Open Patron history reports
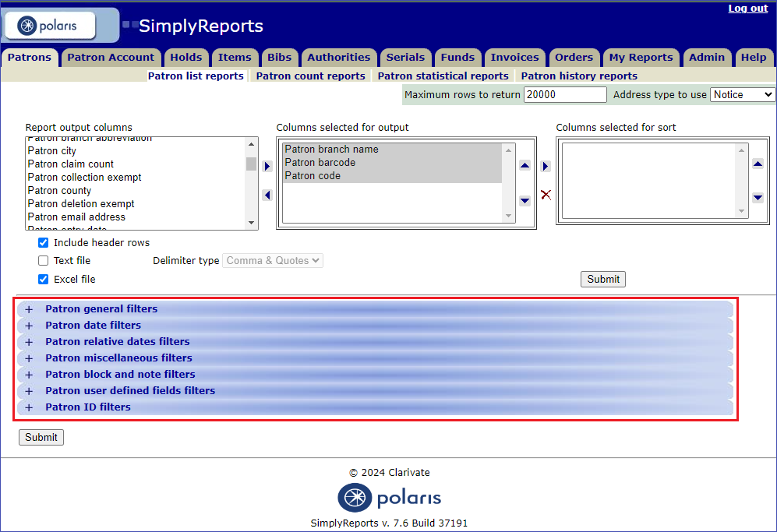This screenshot has width=777, height=532. point(579,76)
